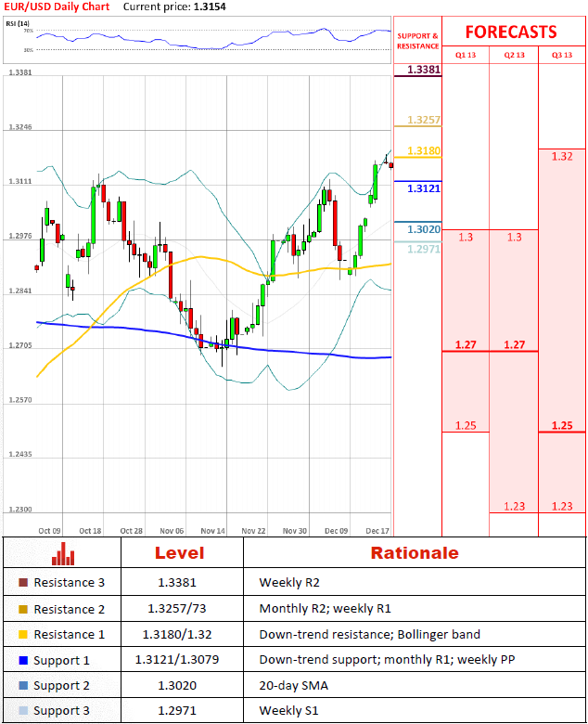The width and height of the screenshot is (588, 724).
Task: Click the Support 3 light-blue color swatch
Action: click(23, 710)
